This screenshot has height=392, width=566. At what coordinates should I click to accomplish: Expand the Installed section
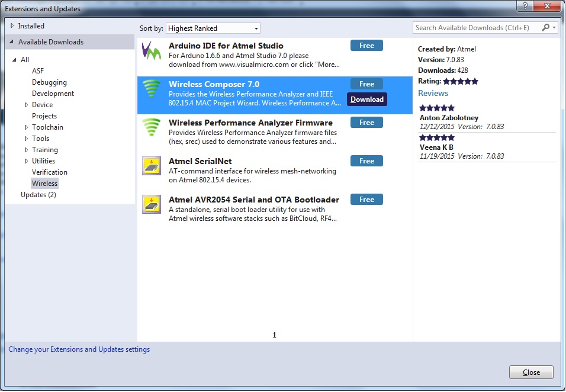tap(12, 26)
